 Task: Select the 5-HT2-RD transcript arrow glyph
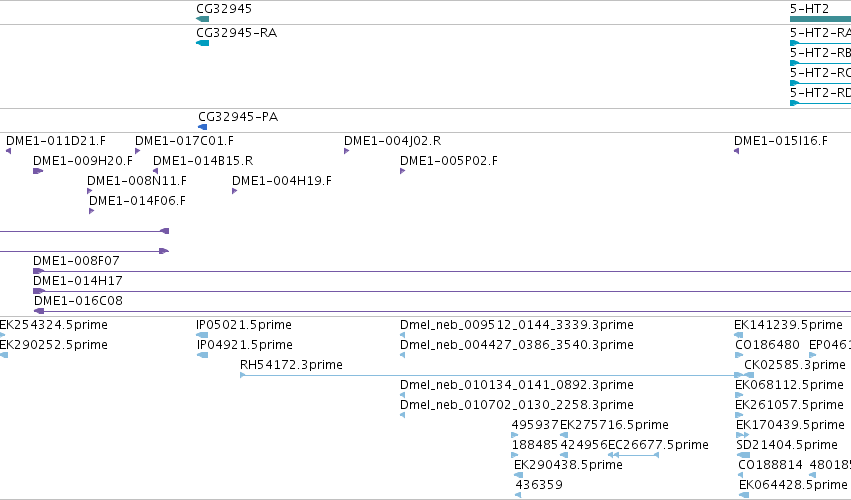[x=795, y=103]
